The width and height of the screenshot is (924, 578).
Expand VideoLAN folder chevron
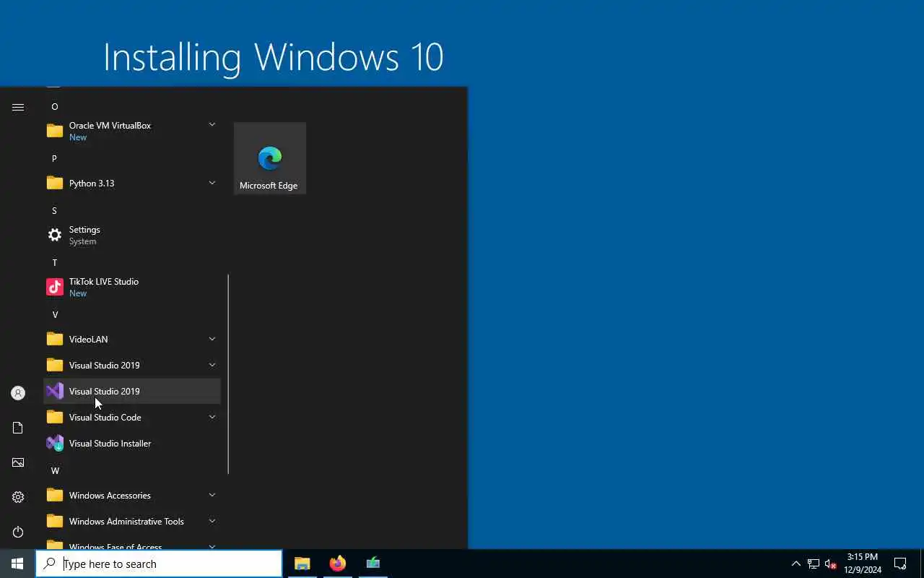[212, 339]
